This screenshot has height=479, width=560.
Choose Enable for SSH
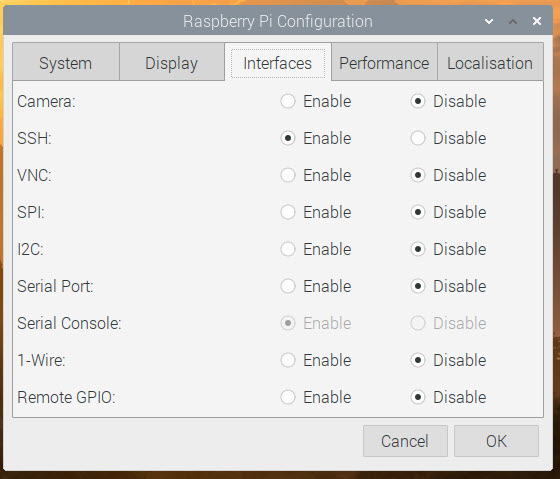pyautogui.click(x=288, y=138)
